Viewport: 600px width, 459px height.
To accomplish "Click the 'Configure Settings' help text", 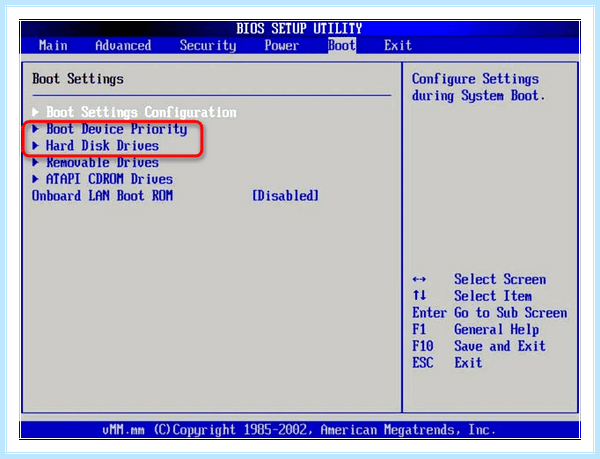I will click(x=475, y=79).
